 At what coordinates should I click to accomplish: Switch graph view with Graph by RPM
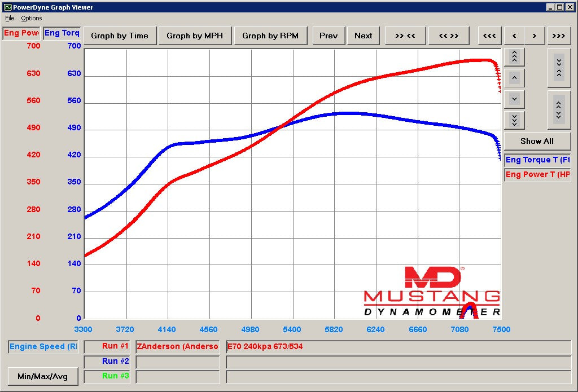click(x=272, y=35)
